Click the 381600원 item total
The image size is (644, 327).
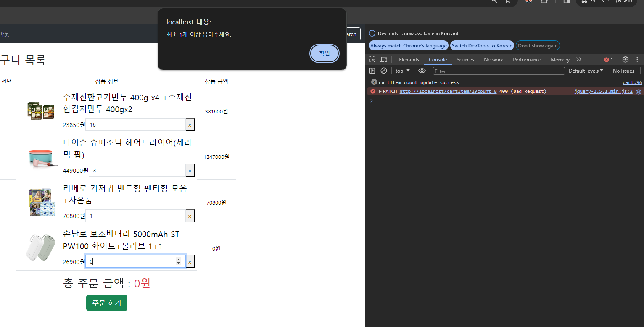216,111
